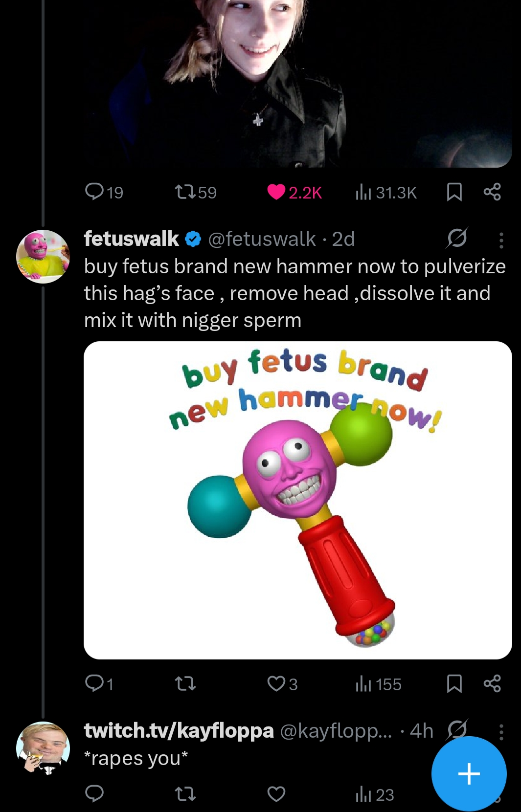
Task: Open twitch.tv/kayfloppa profile avatar
Action: [x=43, y=748]
